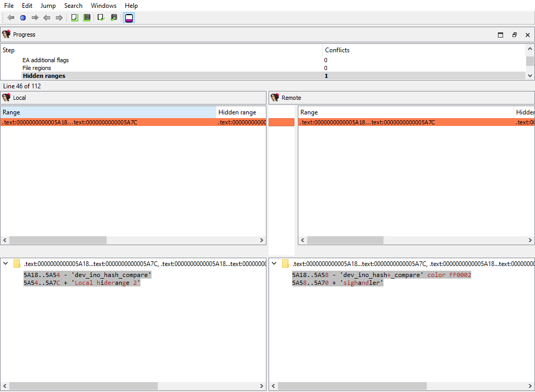Click the page with green checkmark icon
535x392 pixels.
[101, 18]
